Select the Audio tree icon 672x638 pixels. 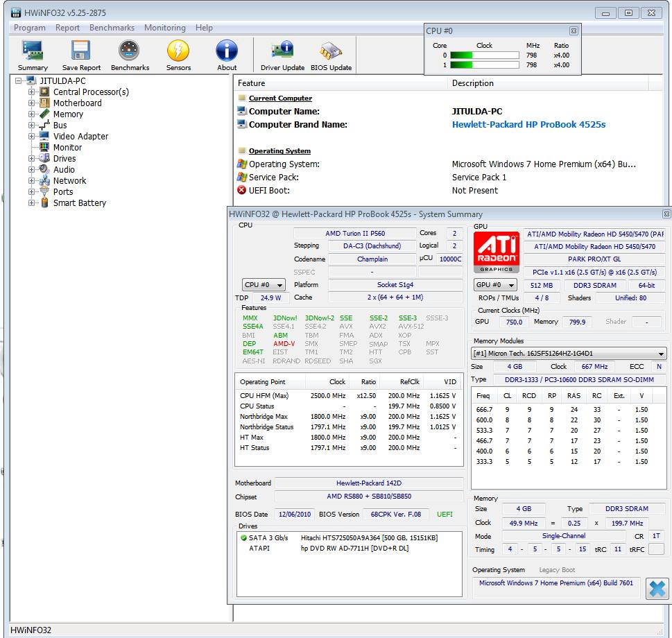tap(44, 170)
